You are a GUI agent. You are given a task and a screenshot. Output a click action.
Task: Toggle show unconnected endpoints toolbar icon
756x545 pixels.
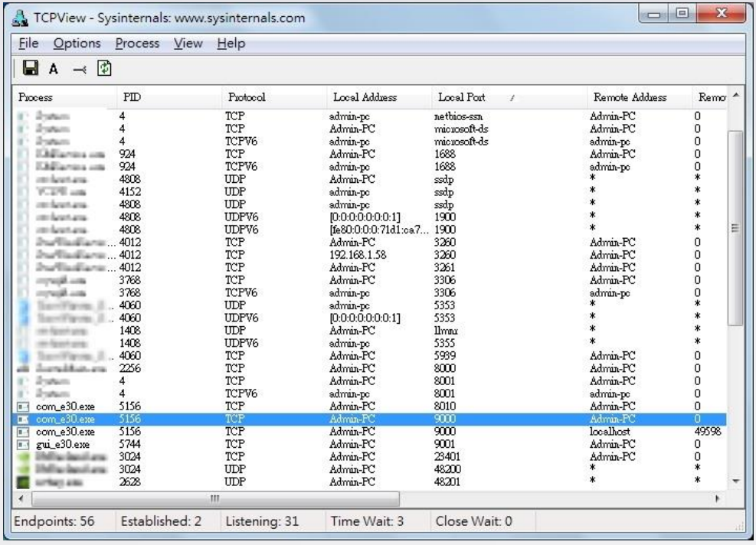pyautogui.click(x=80, y=70)
